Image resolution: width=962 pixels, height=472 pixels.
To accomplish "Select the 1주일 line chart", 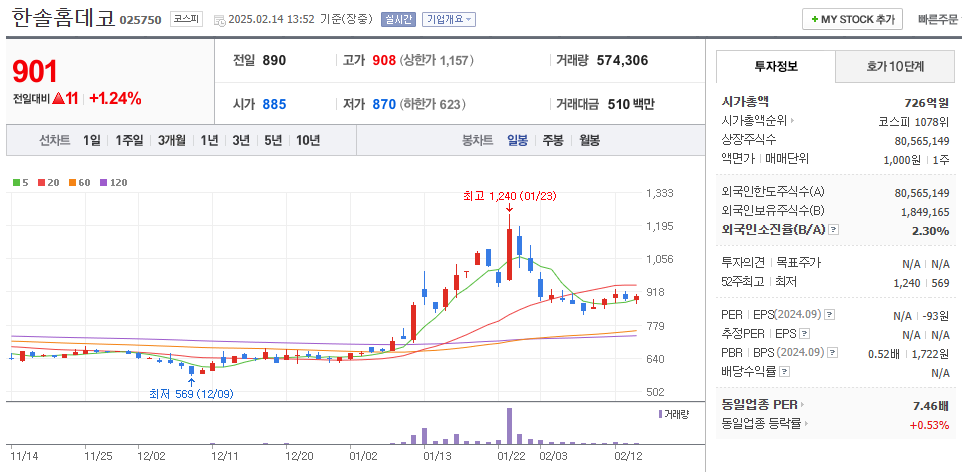I will click(129, 141).
